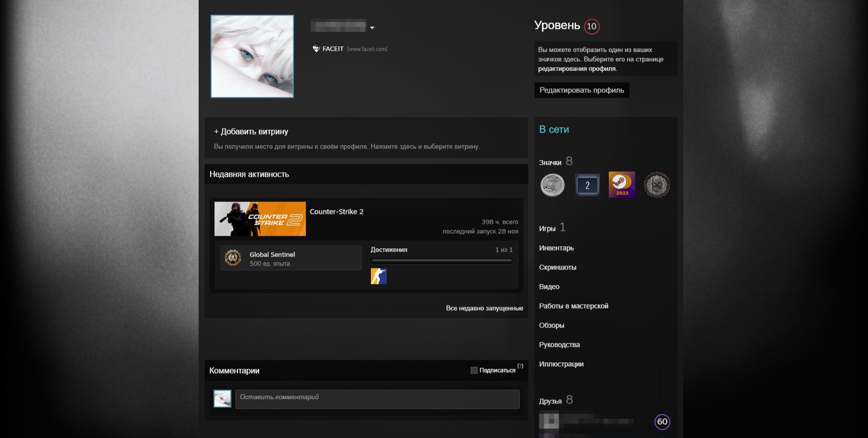The width and height of the screenshot is (868, 438).
Task: Open the Global Sentinel badge card
Action: 290,257
